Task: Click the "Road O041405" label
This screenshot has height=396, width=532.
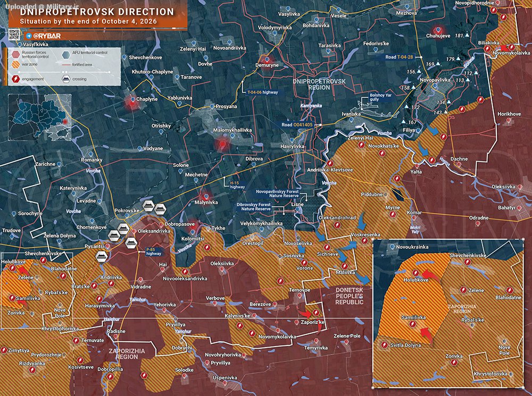Action: pyautogui.click(x=297, y=125)
